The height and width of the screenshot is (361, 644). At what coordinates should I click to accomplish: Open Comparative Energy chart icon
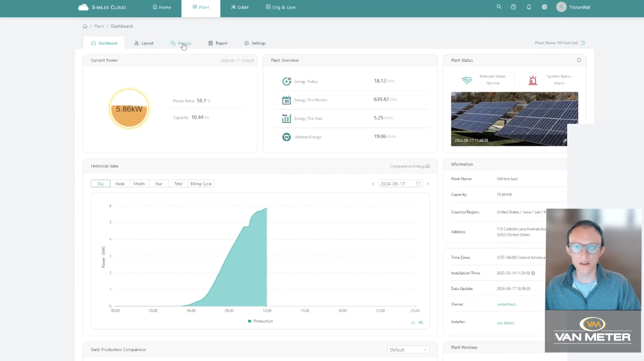click(428, 166)
